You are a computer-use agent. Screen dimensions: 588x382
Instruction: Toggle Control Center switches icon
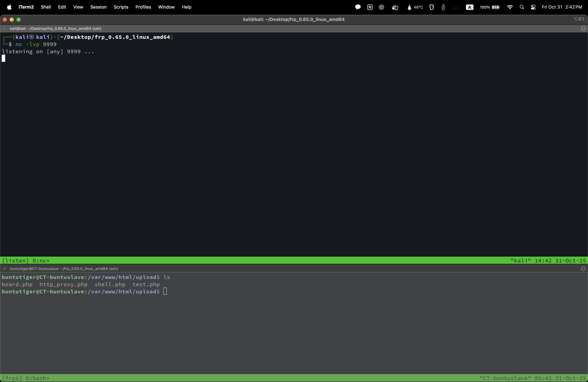(533, 7)
